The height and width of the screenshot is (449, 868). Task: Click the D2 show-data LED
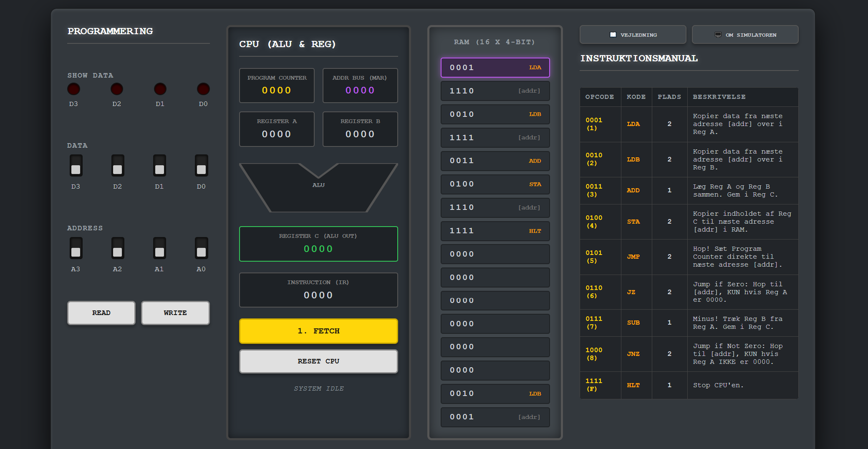click(x=117, y=89)
